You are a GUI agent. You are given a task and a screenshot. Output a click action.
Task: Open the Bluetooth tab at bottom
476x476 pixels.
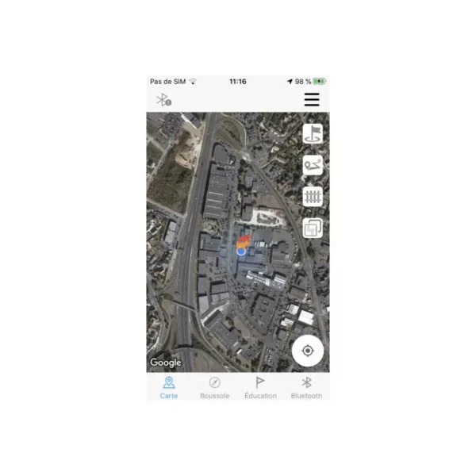coord(306,388)
